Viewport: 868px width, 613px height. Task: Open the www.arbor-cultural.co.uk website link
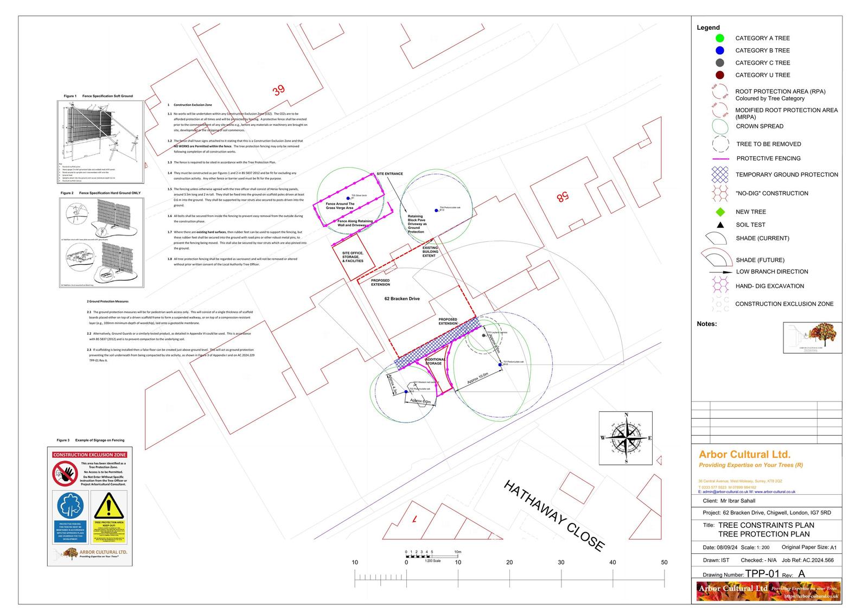[775, 491]
